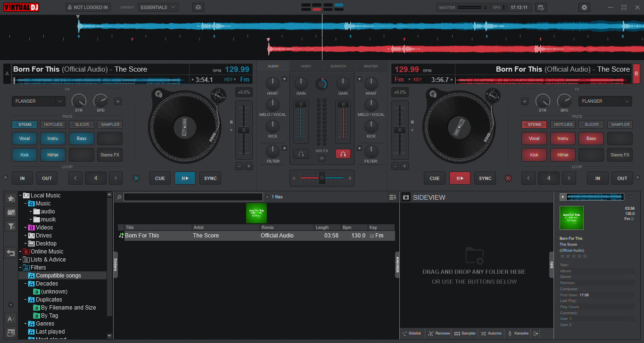Screen dimensions: 644x343
Task: Click Stems FX pad on deck A
Action: (110, 155)
